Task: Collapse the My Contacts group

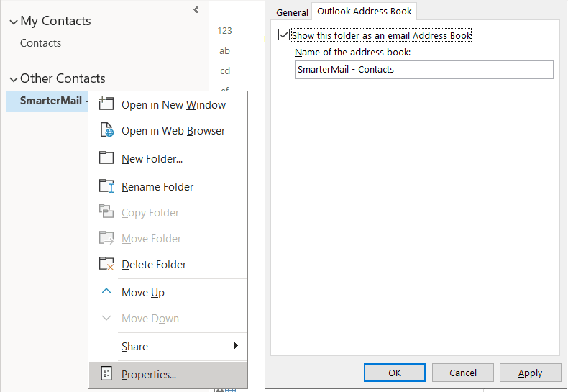Action: point(14,22)
